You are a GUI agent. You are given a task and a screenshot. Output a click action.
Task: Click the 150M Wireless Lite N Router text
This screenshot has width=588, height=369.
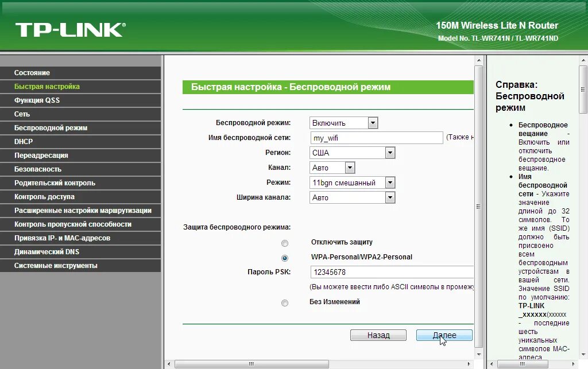pos(497,25)
